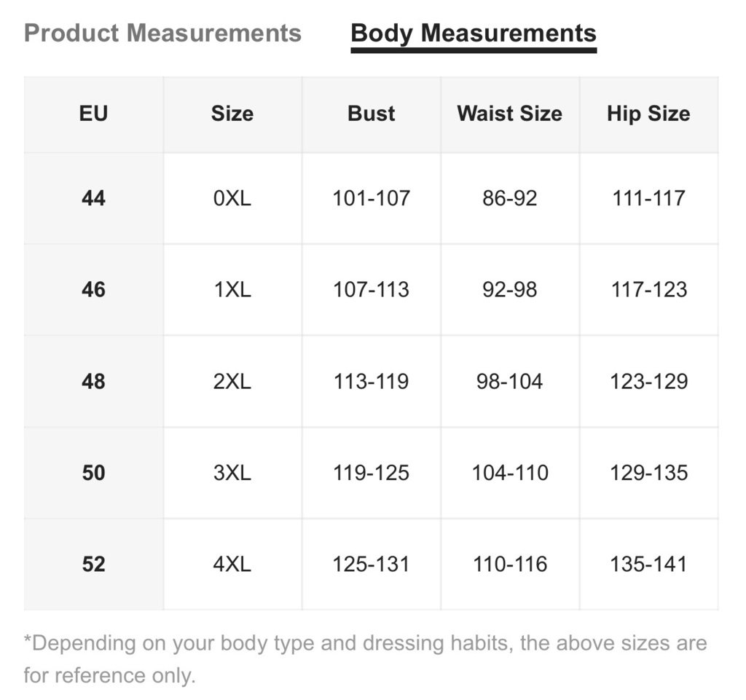This screenshot has width=746, height=700.
Task: Click the 0XL size cell
Action: (x=232, y=198)
